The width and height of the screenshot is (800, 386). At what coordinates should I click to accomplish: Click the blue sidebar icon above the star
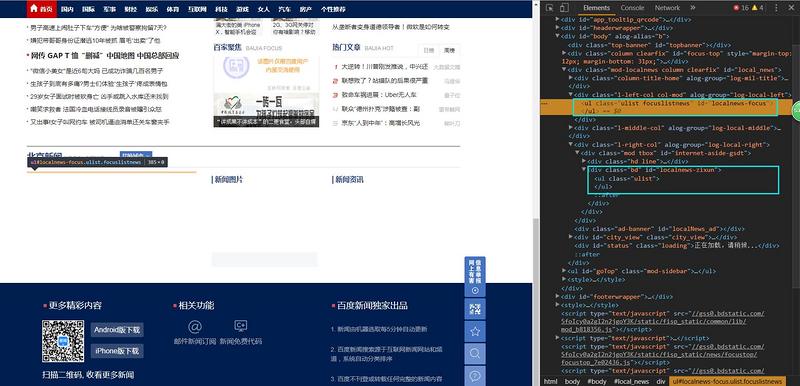click(475, 310)
